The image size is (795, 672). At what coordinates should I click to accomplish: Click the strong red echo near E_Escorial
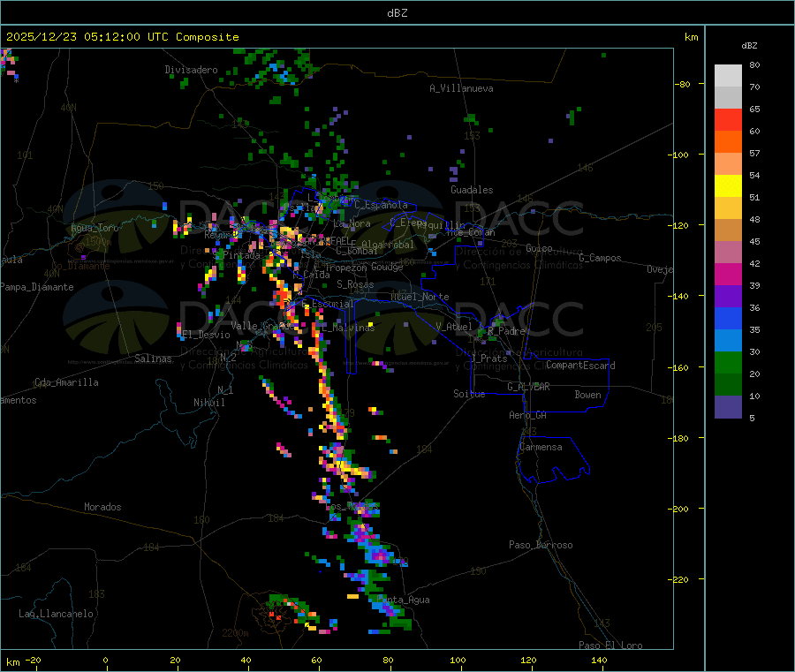pos(282,298)
